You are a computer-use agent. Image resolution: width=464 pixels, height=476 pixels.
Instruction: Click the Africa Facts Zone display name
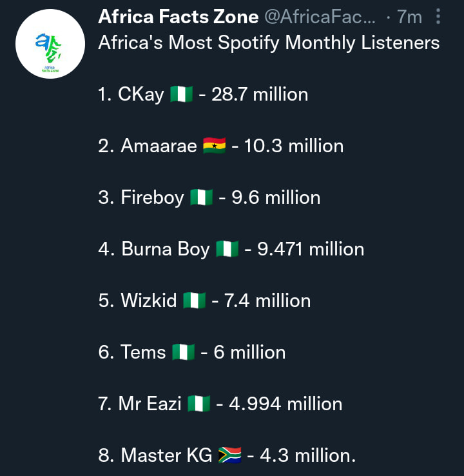pyautogui.click(x=179, y=16)
